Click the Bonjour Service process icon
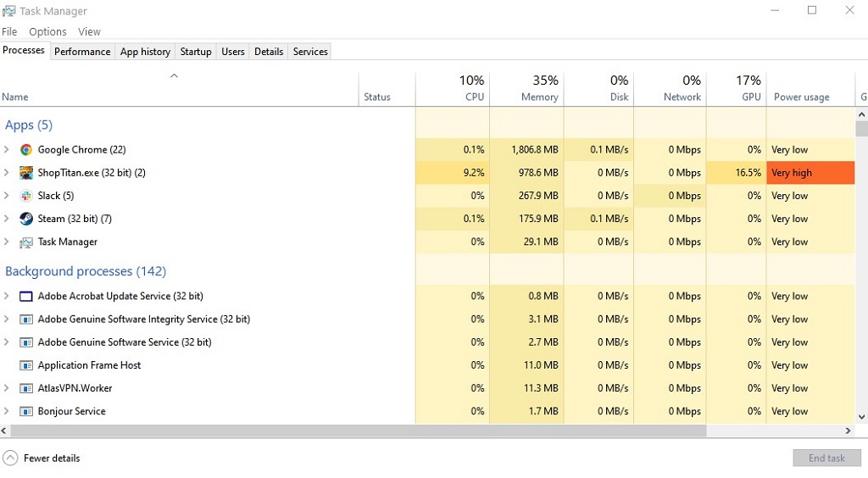868x478 pixels. pos(26,411)
